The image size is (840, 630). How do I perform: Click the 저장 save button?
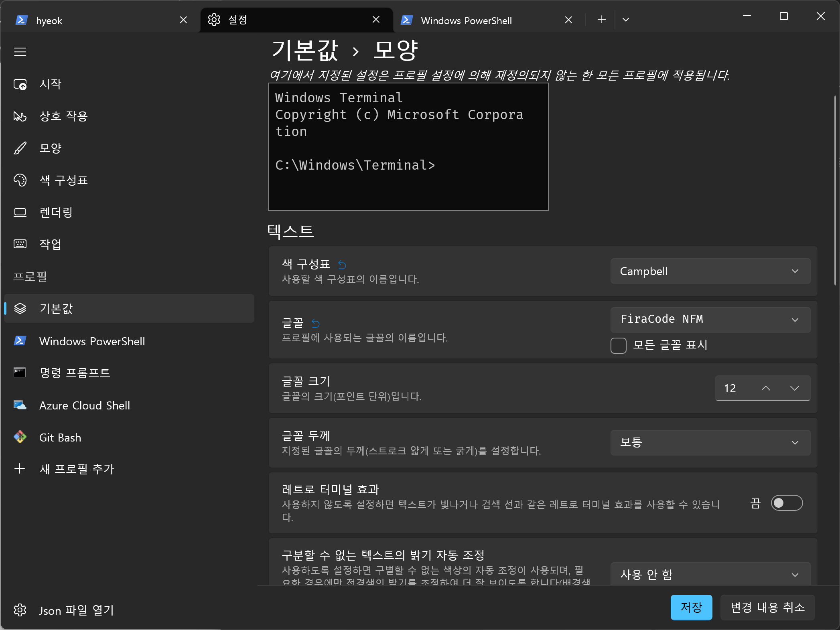coord(691,608)
